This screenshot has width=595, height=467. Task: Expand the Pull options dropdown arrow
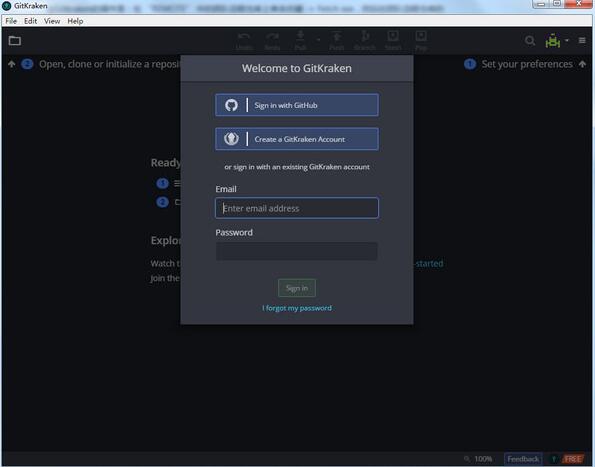318,39
